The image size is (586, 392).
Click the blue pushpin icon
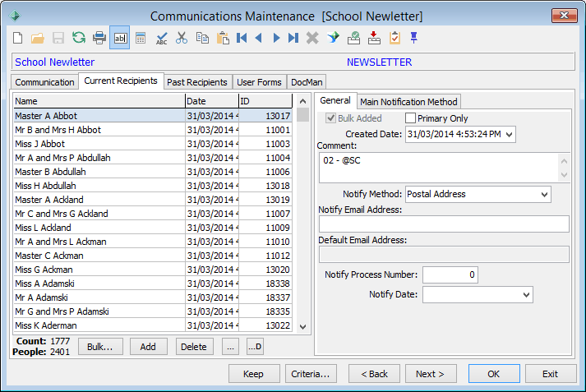(413, 38)
